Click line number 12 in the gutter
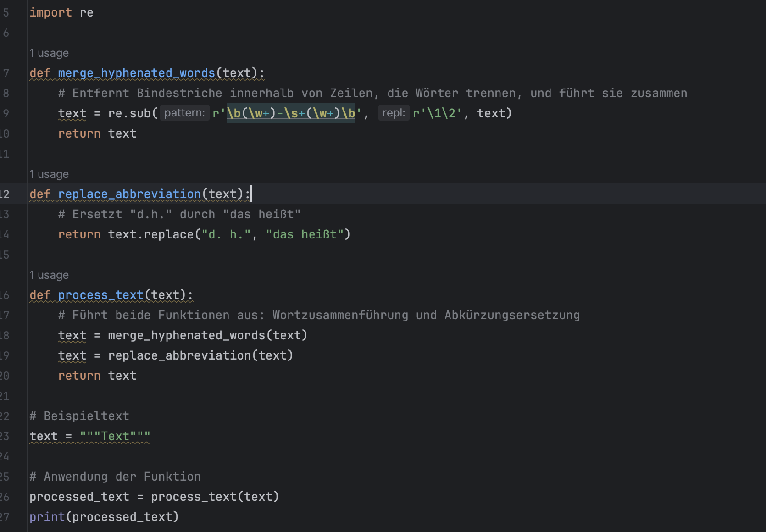766x532 pixels. (6, 194)
